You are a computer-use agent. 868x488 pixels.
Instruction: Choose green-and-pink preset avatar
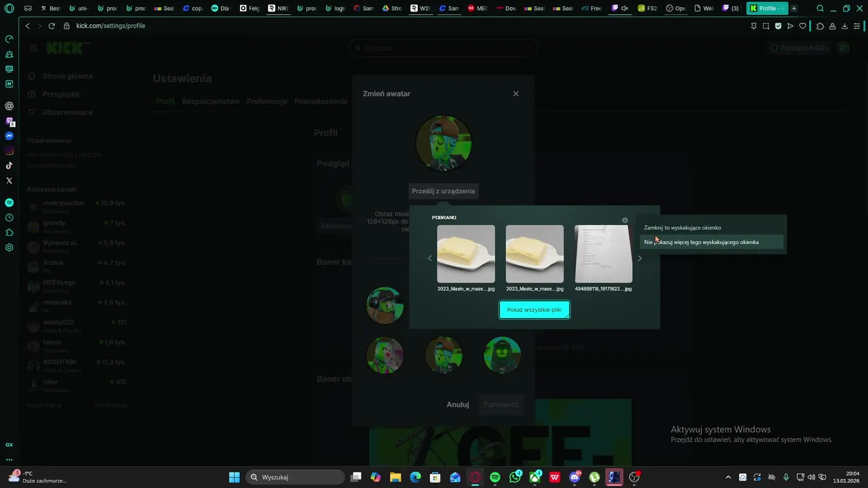(385, 354)
